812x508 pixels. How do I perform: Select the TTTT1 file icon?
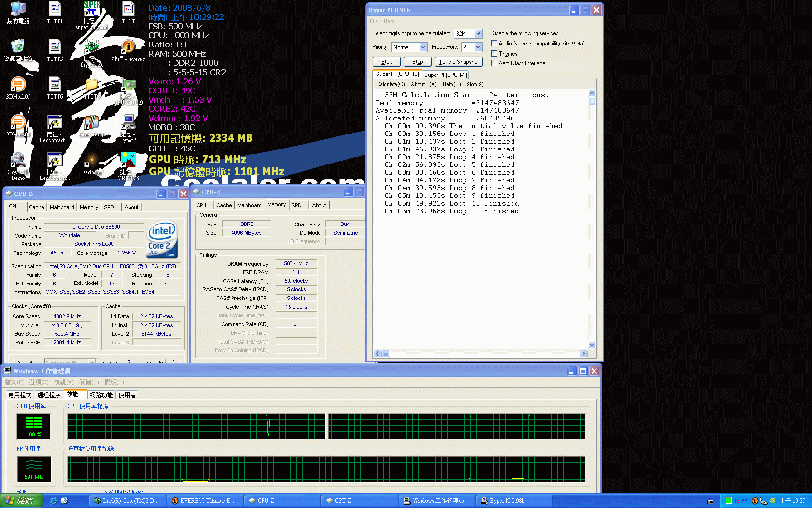coord(55,13)
